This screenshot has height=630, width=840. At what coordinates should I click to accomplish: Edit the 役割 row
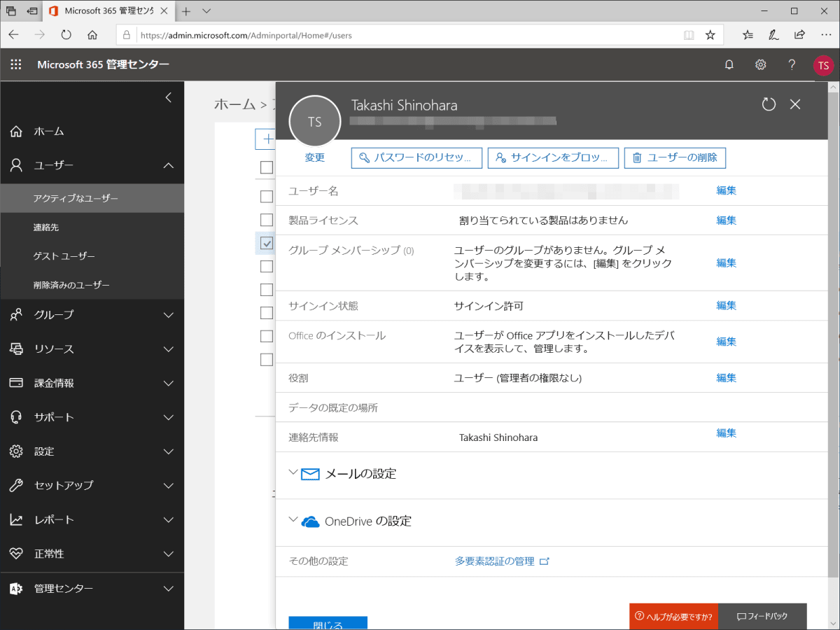pos(726,378)
